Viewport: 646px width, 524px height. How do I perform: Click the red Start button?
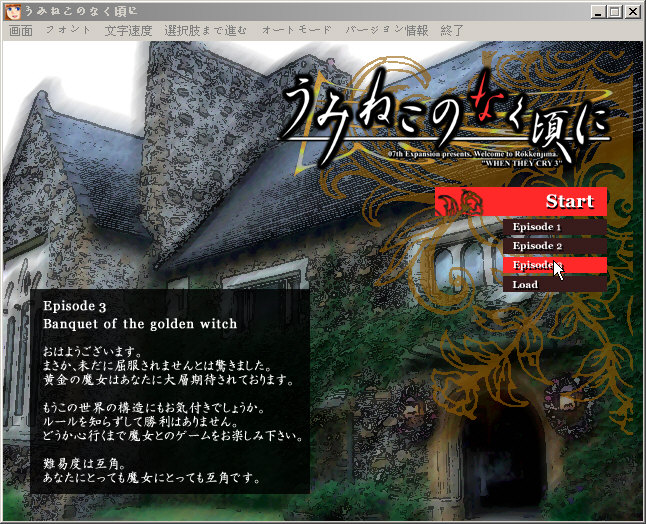(521, 201)
